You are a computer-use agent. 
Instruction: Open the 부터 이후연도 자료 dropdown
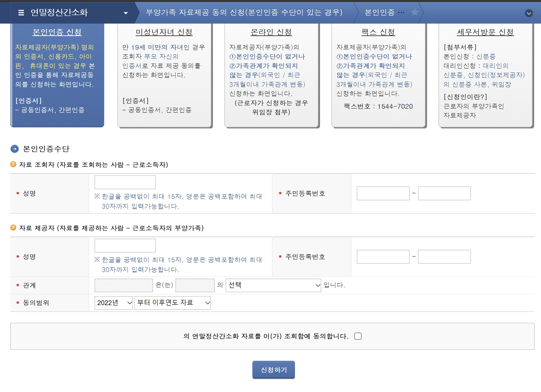point(172,303)
